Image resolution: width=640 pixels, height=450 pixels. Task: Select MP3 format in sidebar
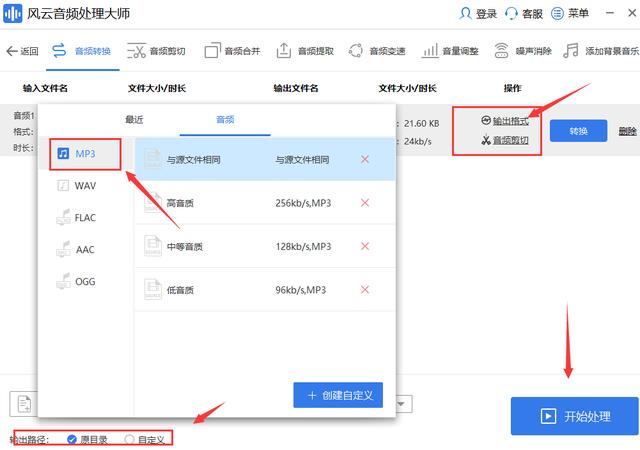85,154
